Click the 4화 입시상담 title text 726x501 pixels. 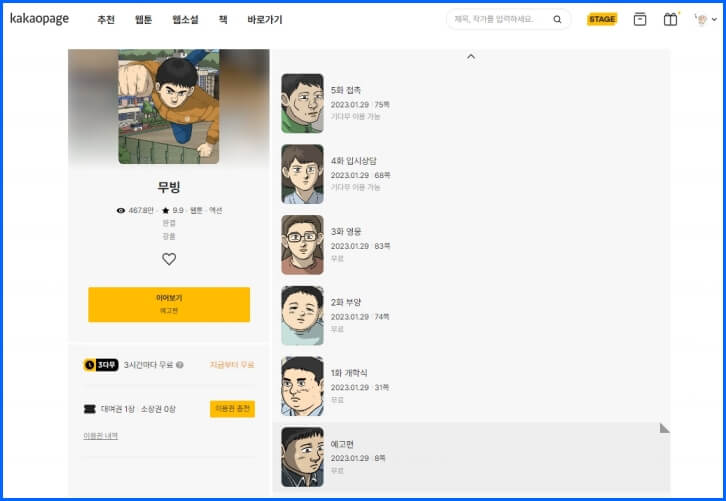[x=354, y=161]
